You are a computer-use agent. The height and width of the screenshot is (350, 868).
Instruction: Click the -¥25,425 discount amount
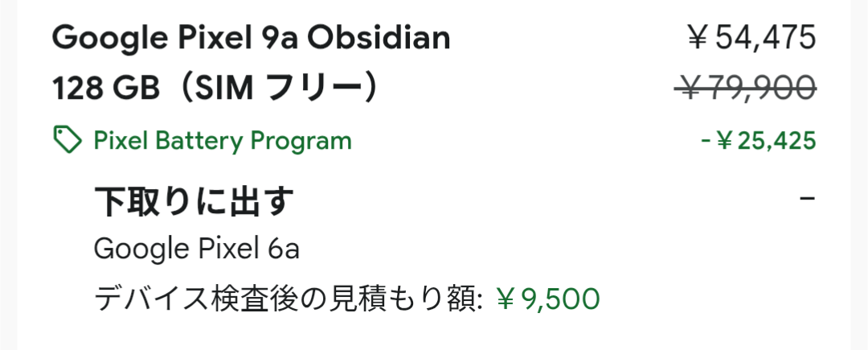coord(758,142)
